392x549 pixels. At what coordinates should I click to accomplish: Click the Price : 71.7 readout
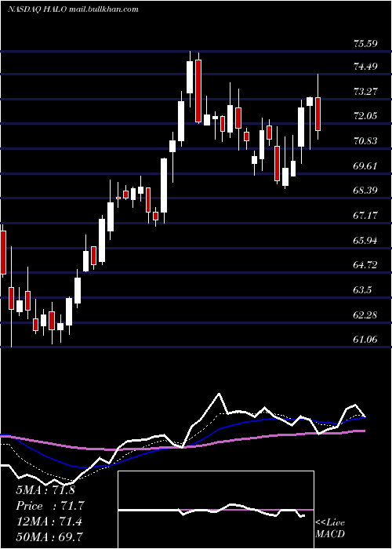click(49, 506)
